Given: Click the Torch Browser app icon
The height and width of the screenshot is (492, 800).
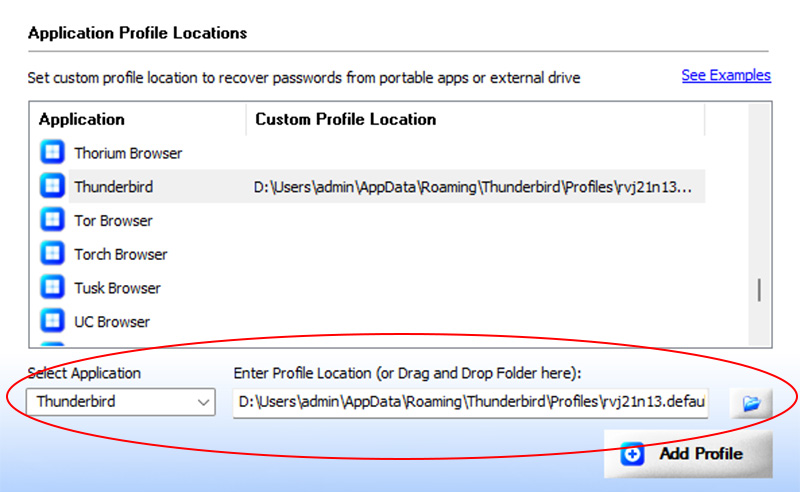Looking at the screenshot, I should click(51, 254).
